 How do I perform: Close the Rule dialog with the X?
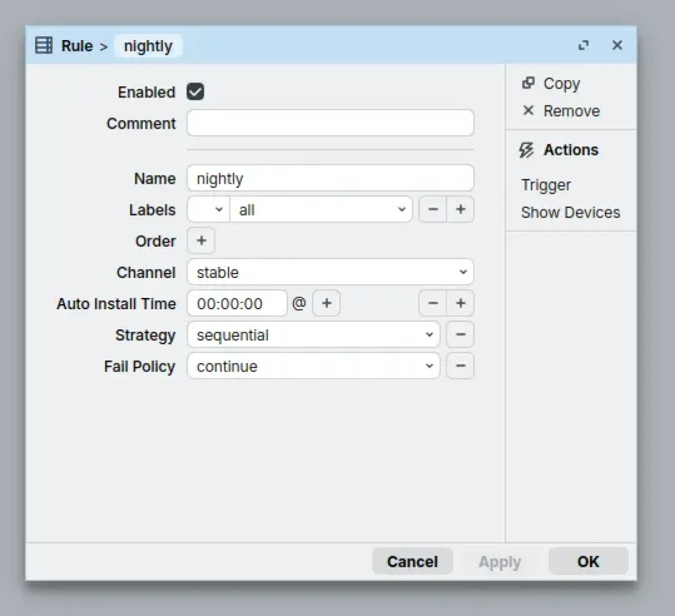click(617, 45)
